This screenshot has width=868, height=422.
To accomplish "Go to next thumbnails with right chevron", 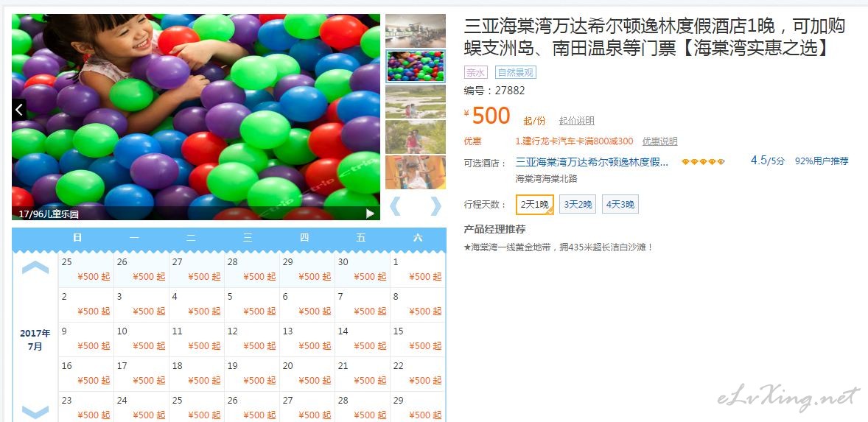I will click(x=435, y=205).
